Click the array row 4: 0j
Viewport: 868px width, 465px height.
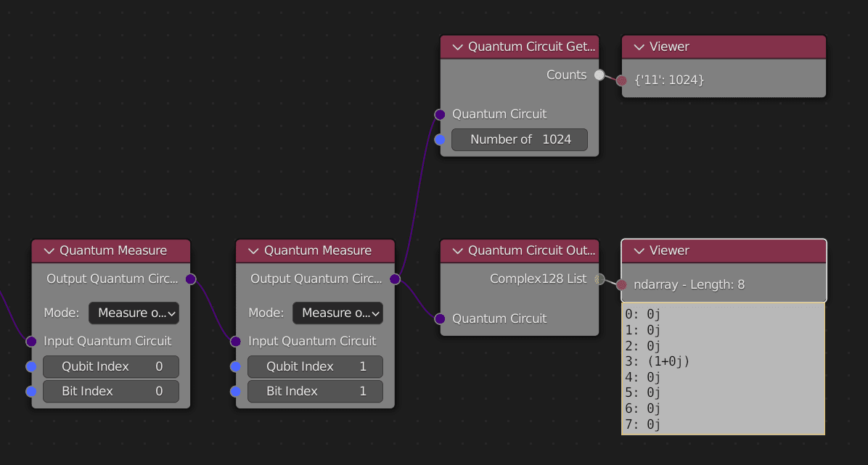coord(643,377)
